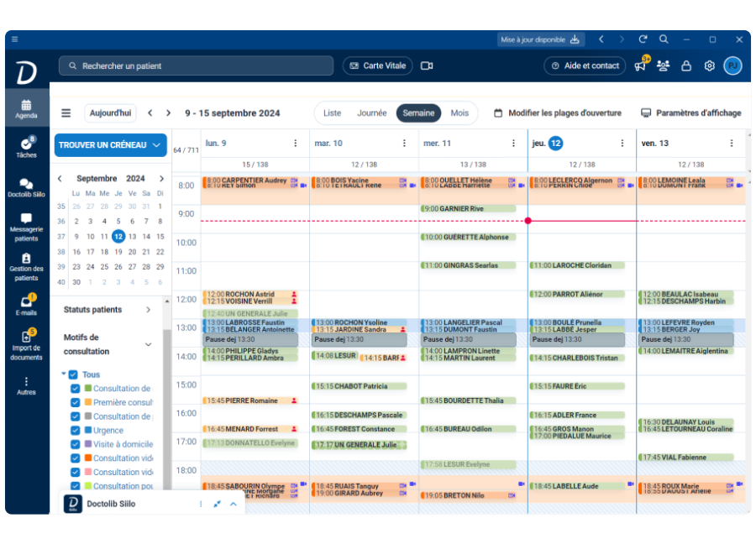
Task: Uncheck the pink Consultation vidéo checkbox
Action: coord(76,472)
